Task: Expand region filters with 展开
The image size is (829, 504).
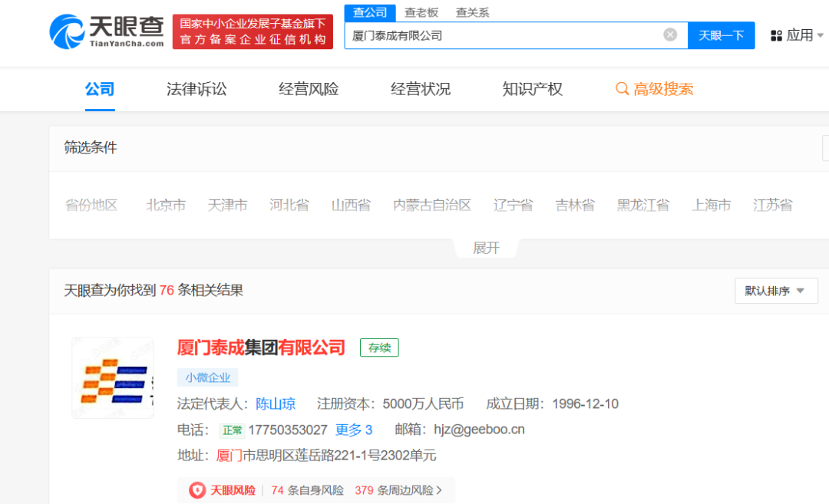Action: [486, 248]
